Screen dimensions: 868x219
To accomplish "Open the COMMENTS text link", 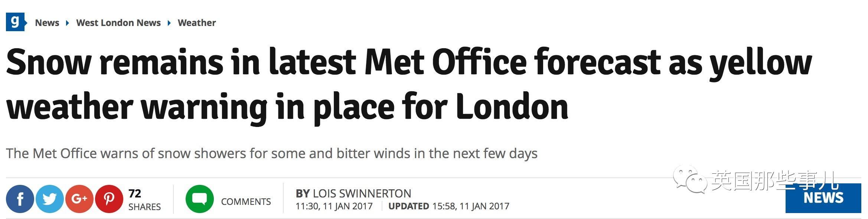I will [246, 202].
